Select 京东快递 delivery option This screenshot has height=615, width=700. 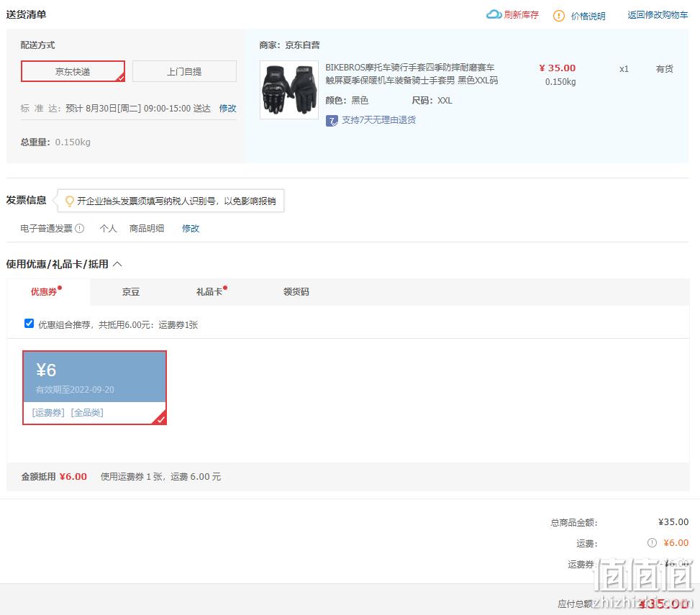coord(73,71)
